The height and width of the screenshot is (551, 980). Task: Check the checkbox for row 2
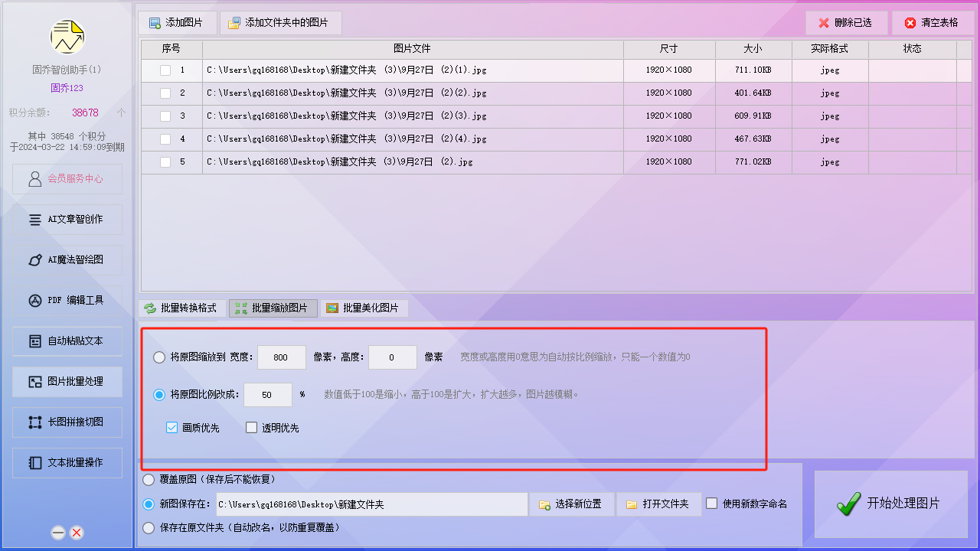[x=165, y=93]
